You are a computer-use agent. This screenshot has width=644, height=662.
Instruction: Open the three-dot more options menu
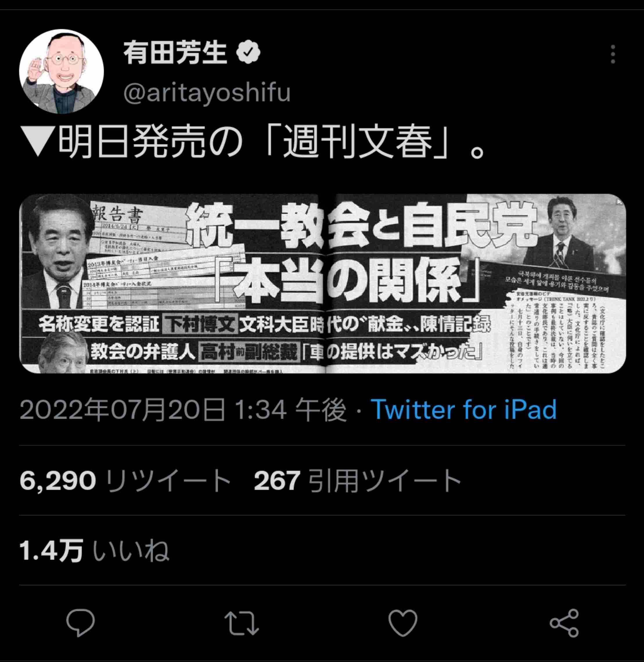tap(613, 54)
